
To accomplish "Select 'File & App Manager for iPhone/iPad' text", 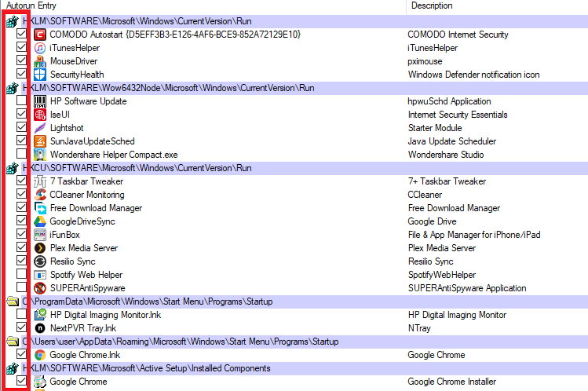I will (474, 235).
